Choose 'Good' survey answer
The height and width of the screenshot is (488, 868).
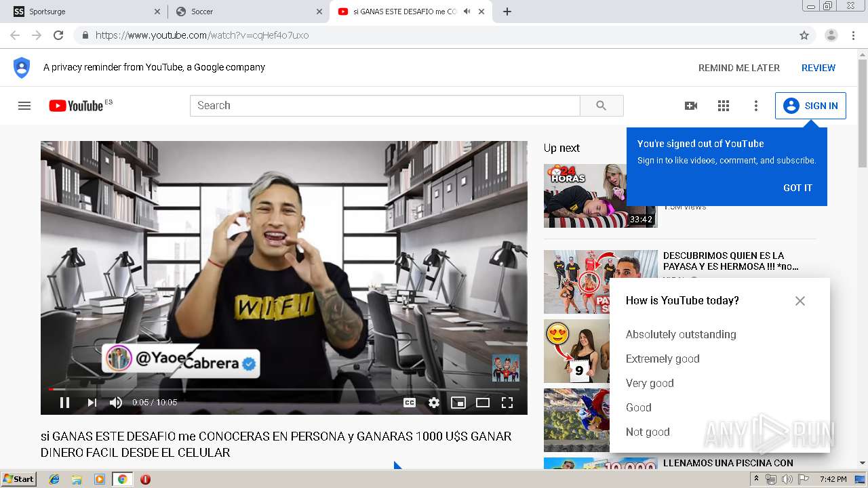click(x=639, y=407)
